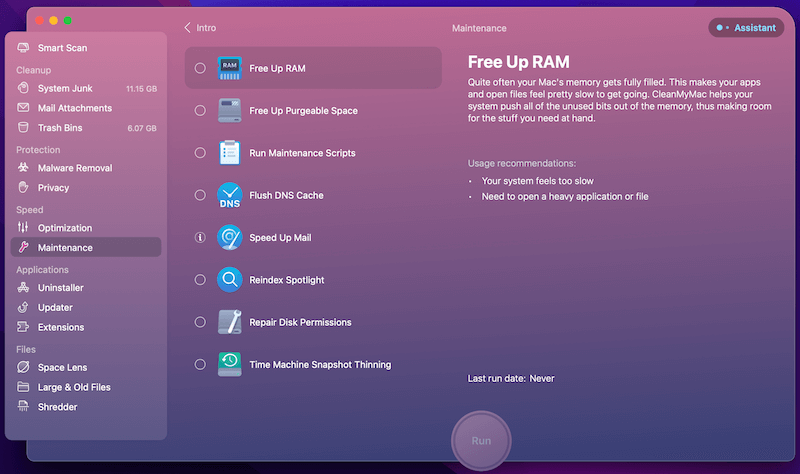
Task: Click the Flush DNS Cache icon
Action: [x=230, y=195]
